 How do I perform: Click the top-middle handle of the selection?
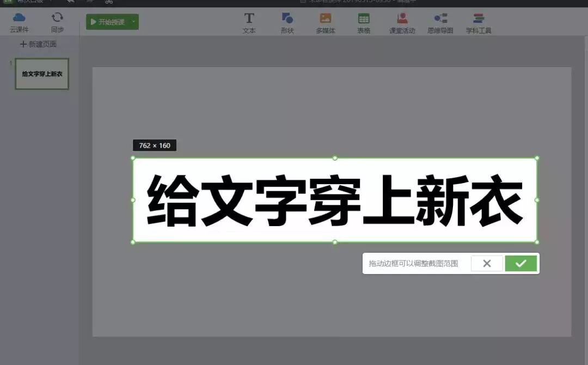click(x=335, y=158)
